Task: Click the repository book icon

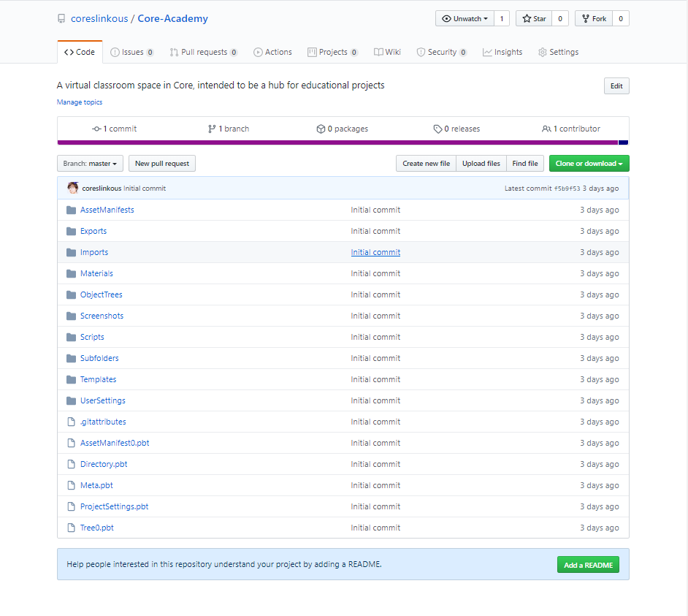Action: coord(61,18)
